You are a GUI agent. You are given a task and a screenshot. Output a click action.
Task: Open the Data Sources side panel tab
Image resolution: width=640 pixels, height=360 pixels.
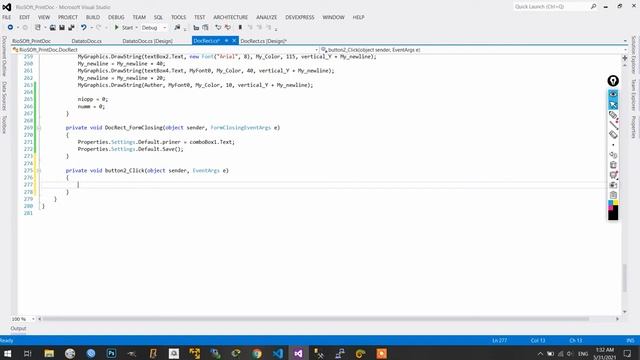click(4, 96)
